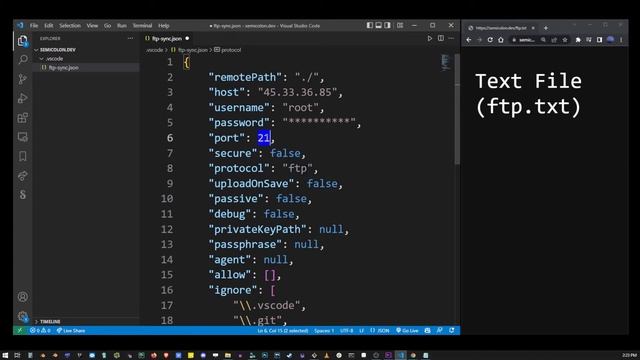The height and width of the screenshot is (360, 640).
Task: Change language mode via JSON indicator
Action: pos(380,331)
